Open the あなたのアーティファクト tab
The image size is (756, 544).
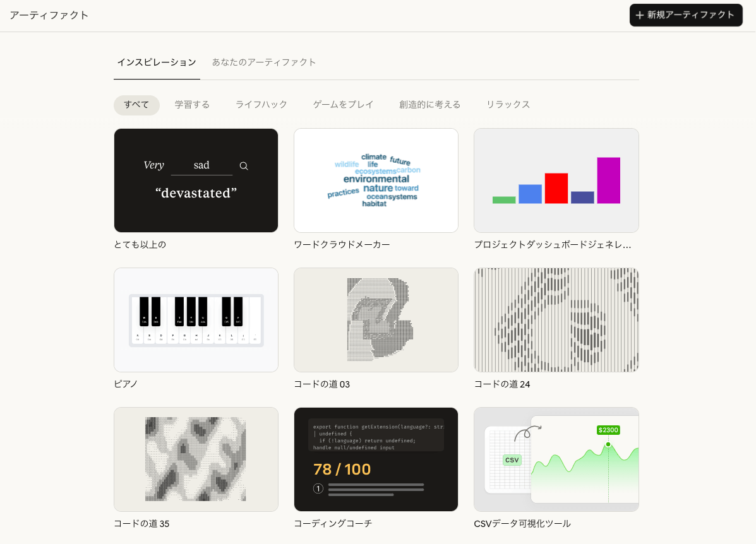click(x=264, y=62)
